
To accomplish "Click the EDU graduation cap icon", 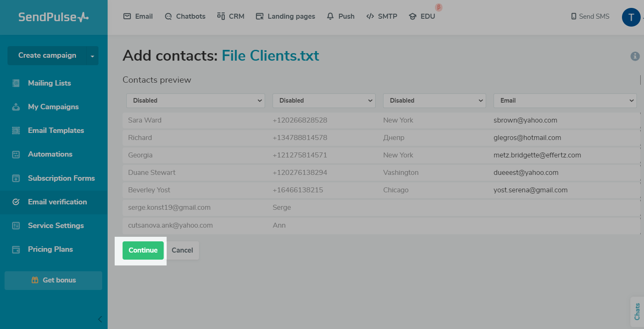I will (413, 17).
